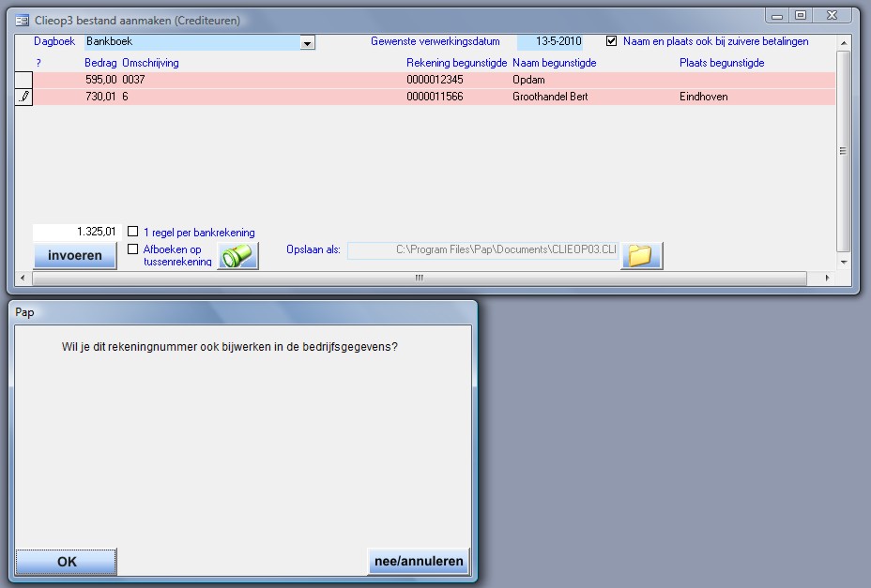
Task: Click account number 0000012345
Action: click(x=435, y=80)
